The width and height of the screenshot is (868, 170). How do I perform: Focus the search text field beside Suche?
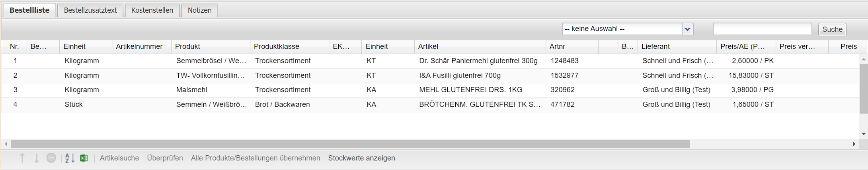762,29
